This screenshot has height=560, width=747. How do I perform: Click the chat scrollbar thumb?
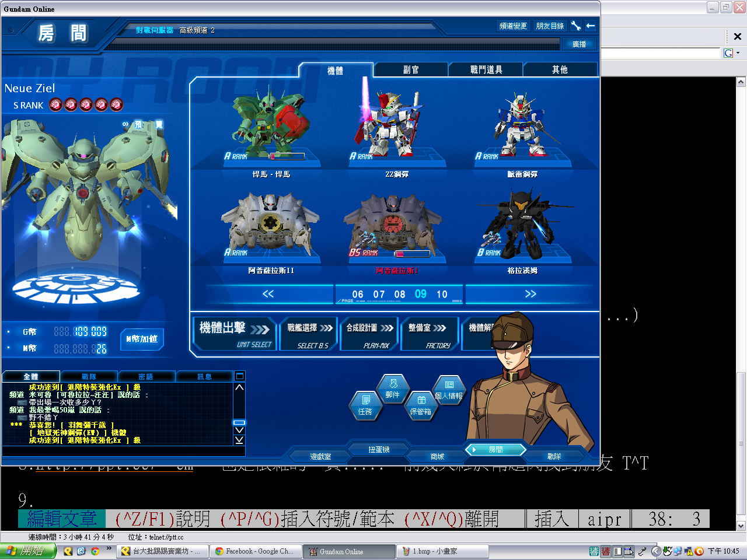(x=239, y=422)
